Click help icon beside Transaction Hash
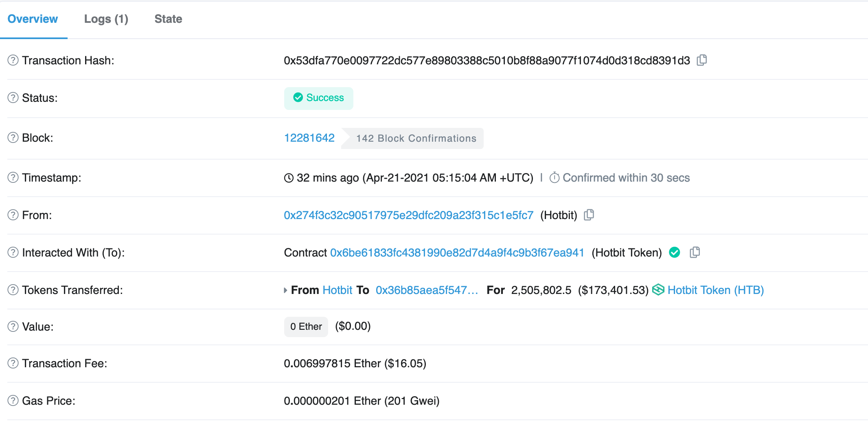 [x=13, y=60]
